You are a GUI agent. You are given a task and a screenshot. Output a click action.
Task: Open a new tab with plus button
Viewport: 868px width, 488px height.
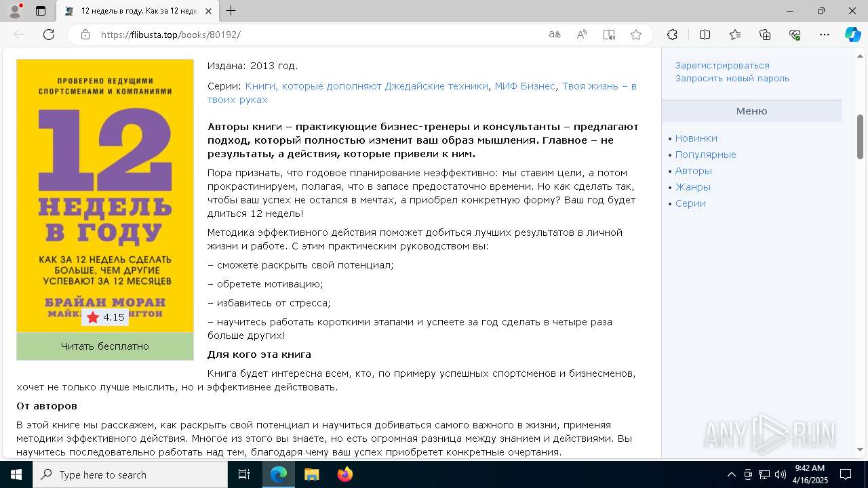231,11
